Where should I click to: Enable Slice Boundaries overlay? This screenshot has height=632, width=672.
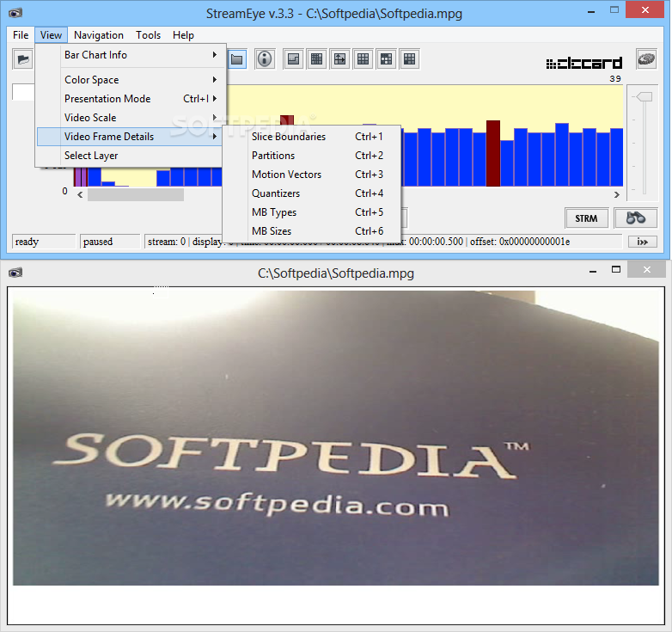click(x=312, y=137)
